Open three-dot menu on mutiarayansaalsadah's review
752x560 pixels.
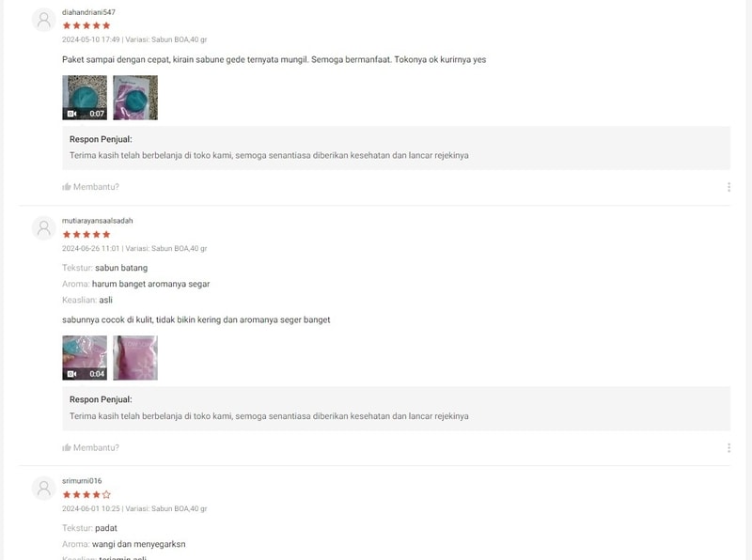[728, 448]
